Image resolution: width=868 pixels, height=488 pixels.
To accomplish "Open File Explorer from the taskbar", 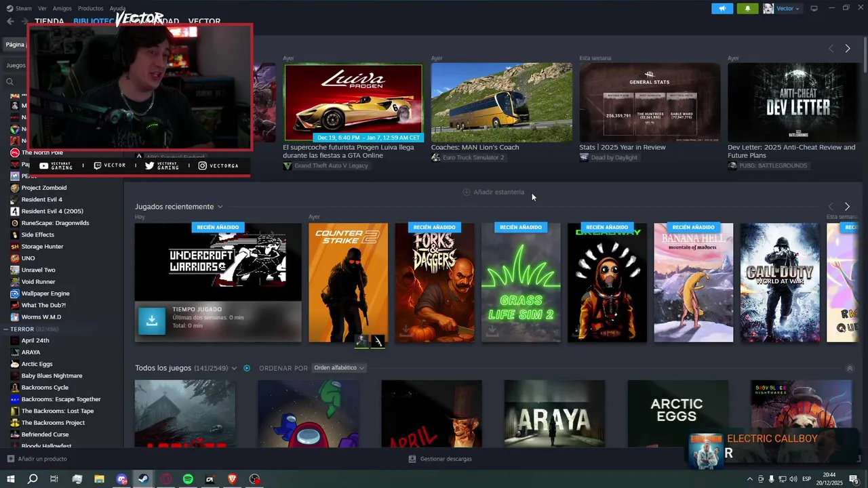I will 99,479.
